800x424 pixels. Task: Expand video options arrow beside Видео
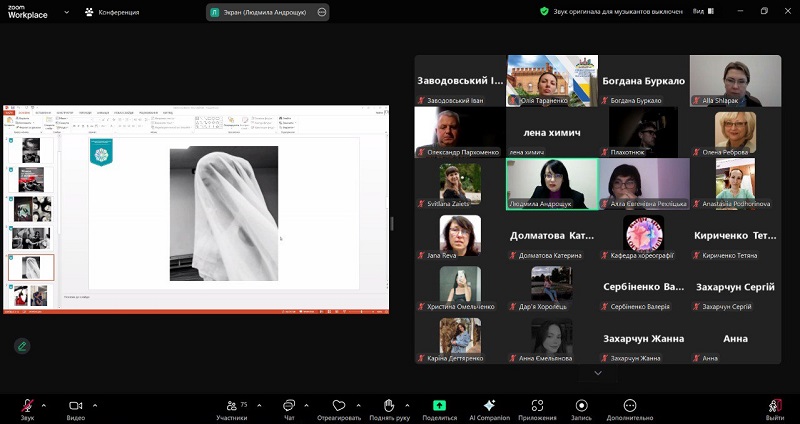(94, 405)
